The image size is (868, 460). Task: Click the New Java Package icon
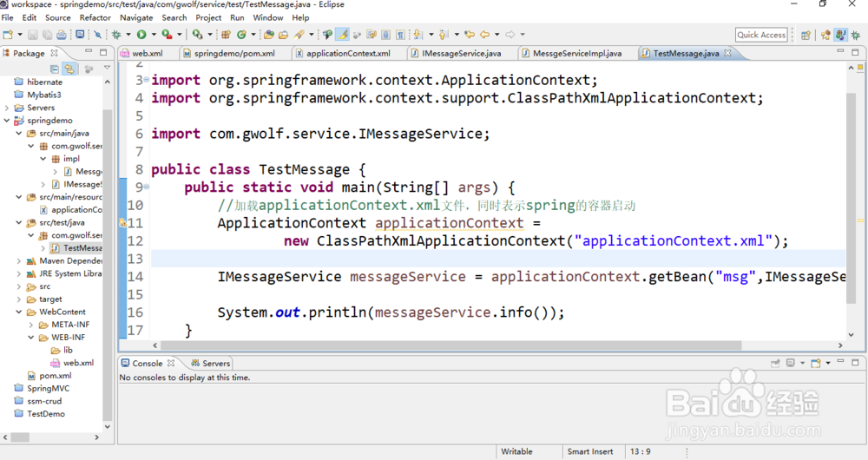coord(226,35)
